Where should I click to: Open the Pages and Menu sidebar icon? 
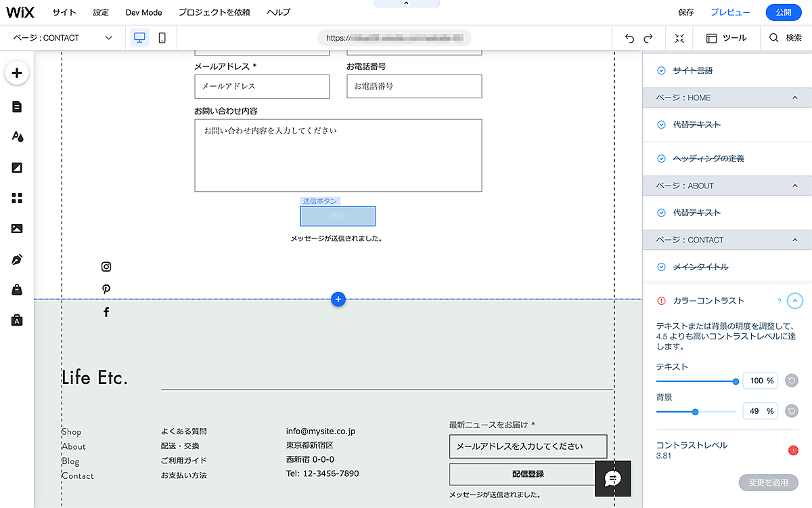(x=17, y=106)
